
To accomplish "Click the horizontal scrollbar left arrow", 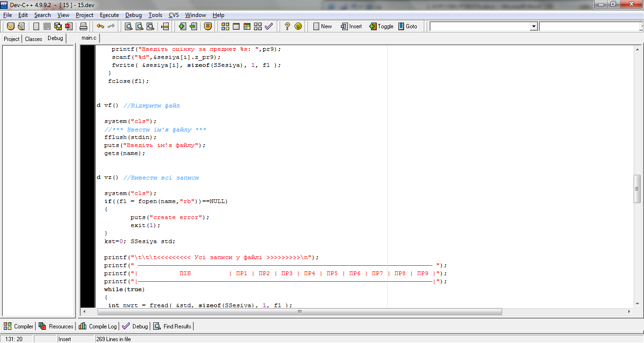I will point(85,312).
